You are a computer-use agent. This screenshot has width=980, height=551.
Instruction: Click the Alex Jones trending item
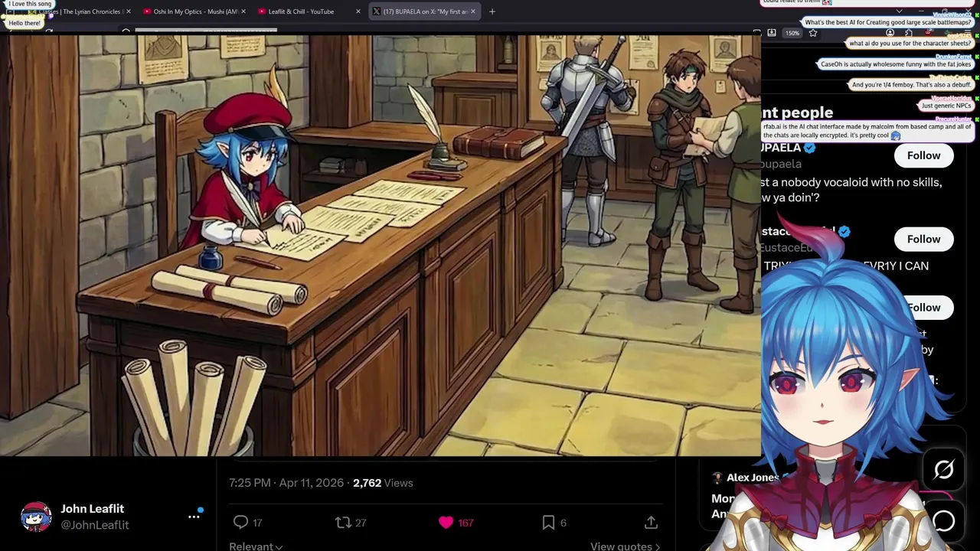752,478
